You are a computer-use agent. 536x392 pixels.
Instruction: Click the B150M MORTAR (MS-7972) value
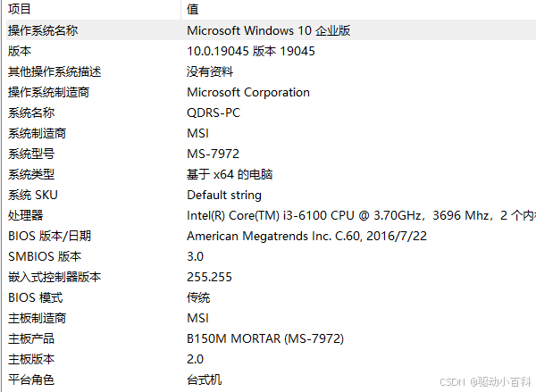(x=265, y=338)
